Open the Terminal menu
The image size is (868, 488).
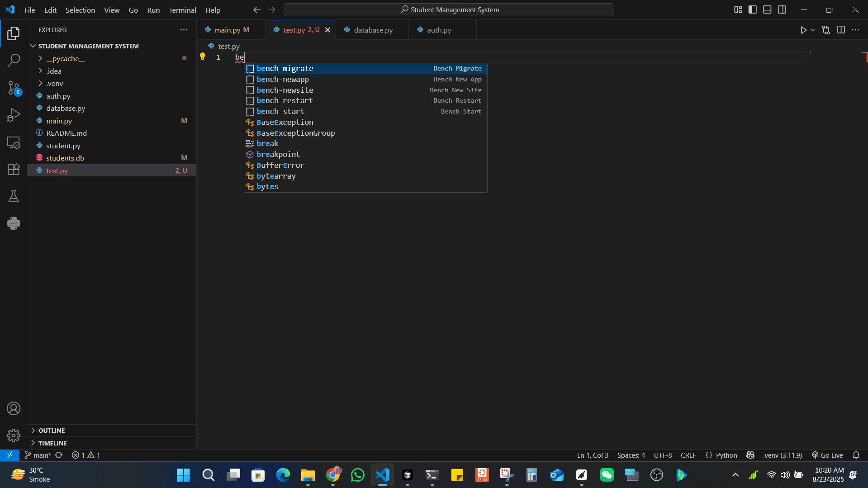pyautogui.click(x=182, y=10)
